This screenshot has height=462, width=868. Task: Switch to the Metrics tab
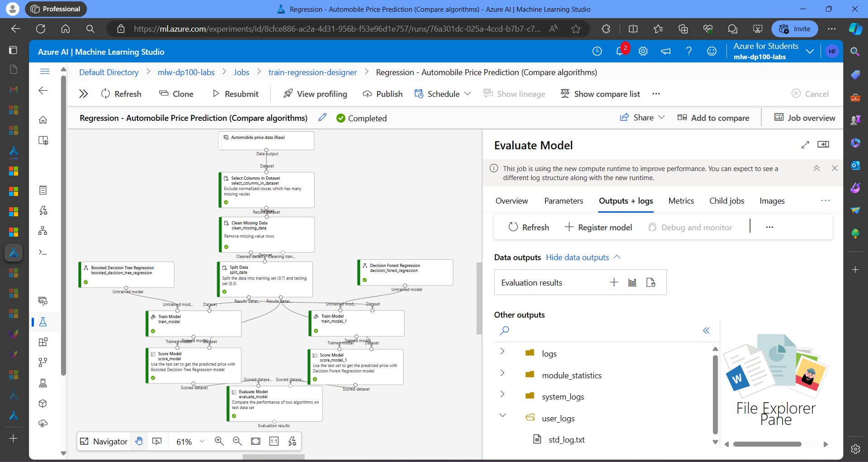pyautogui.click(x=681, y=201)
